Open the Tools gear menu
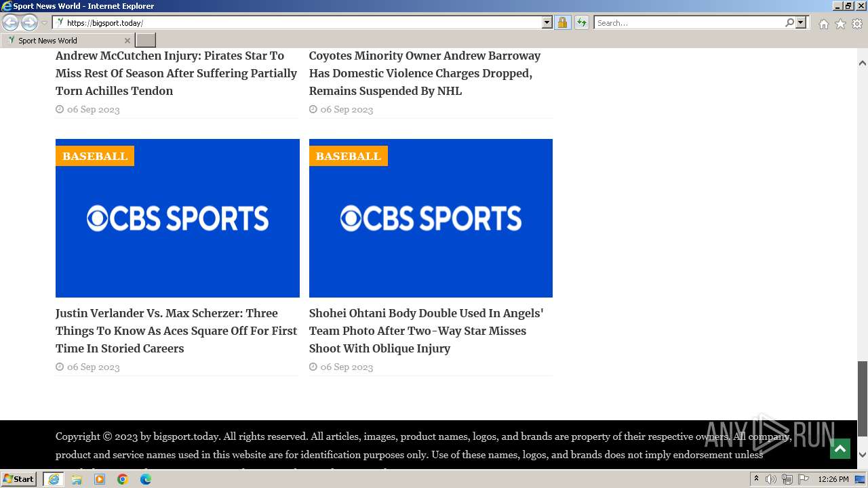Image resolution: width=868 pixels, height=488 pixels. click(857, 24)
